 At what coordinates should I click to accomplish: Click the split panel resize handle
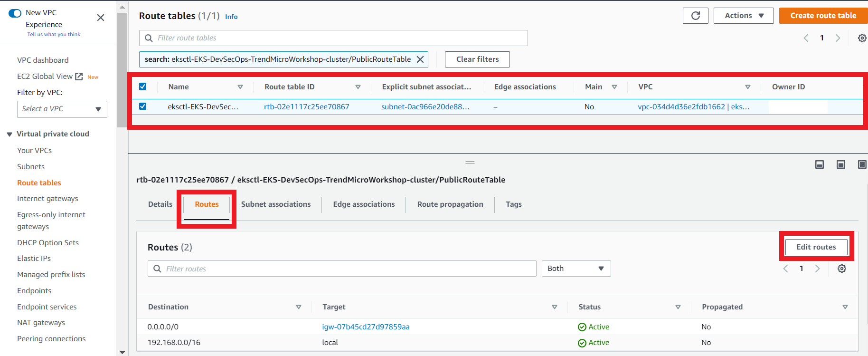470,163
